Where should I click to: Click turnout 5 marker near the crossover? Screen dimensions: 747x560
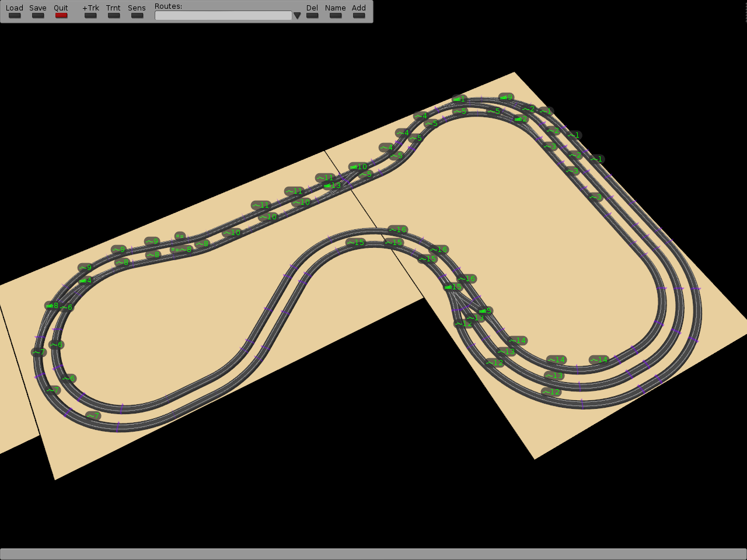486,311
